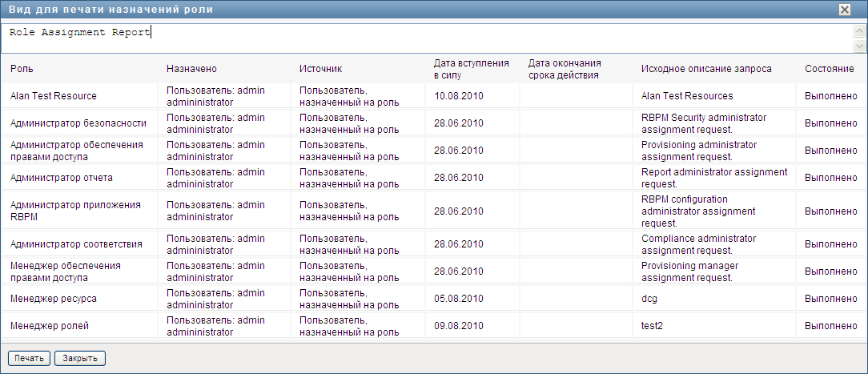Click the text area scroll down arrow

pos(860,46)
